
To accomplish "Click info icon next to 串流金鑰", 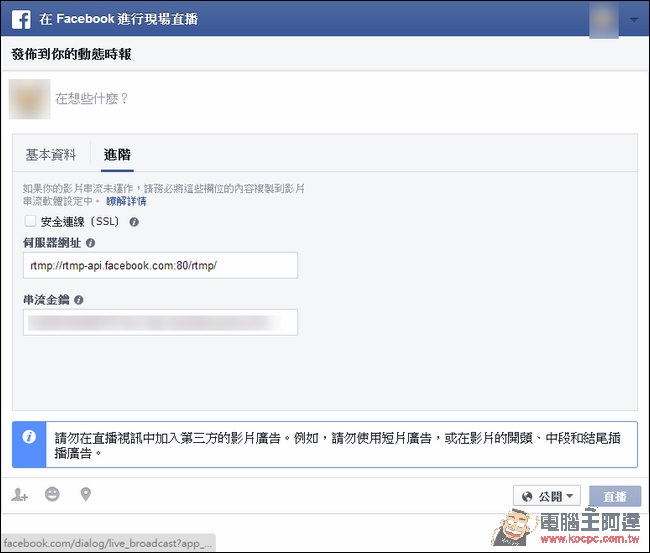I will tap(79, 300).
